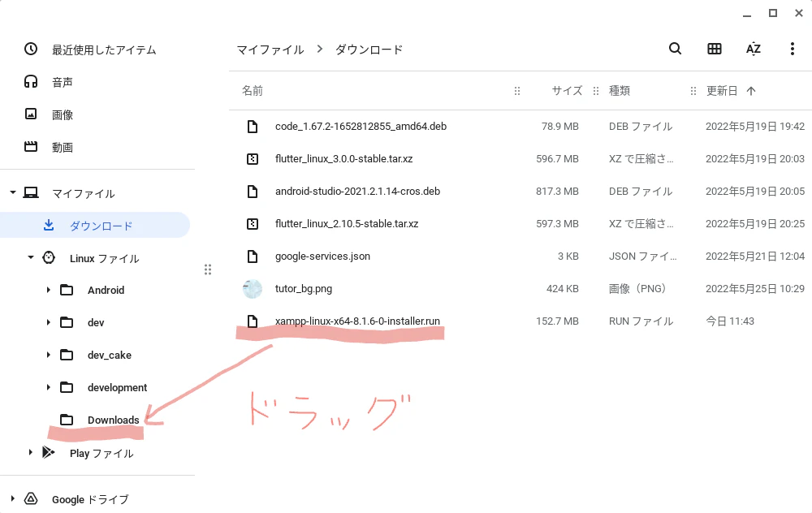The width and height of the screenshot is (812, 513).
Task: Sort by 更新日 column header
Action: point(722,91)
